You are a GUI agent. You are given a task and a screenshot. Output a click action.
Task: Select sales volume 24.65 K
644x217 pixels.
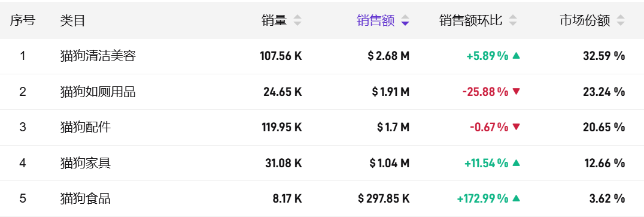(x=282, y=92)
